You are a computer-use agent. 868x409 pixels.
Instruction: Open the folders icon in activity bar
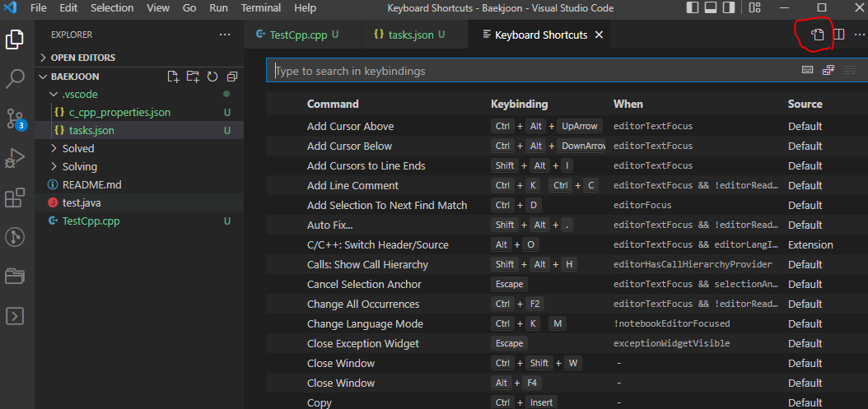pos(15,277)
